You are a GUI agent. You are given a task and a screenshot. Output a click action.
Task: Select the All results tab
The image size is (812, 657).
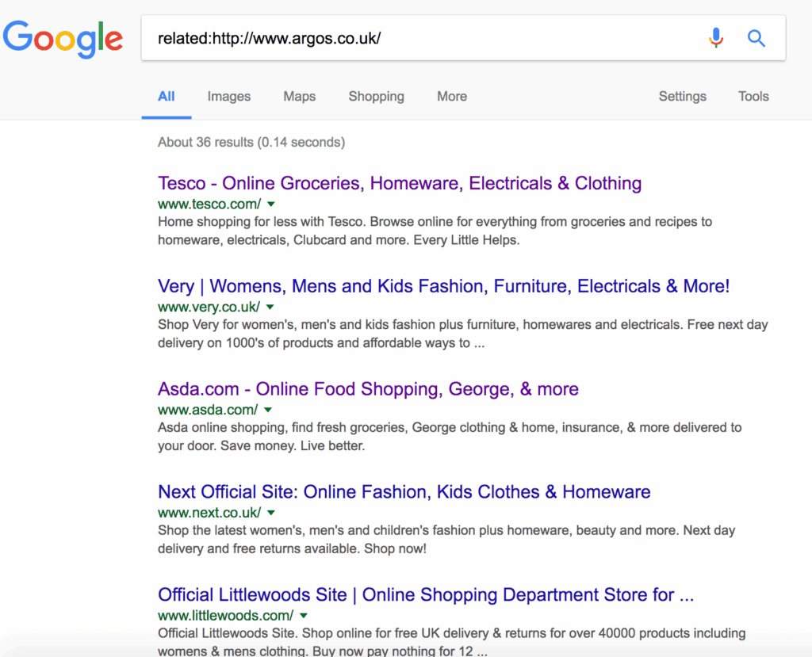166,96
